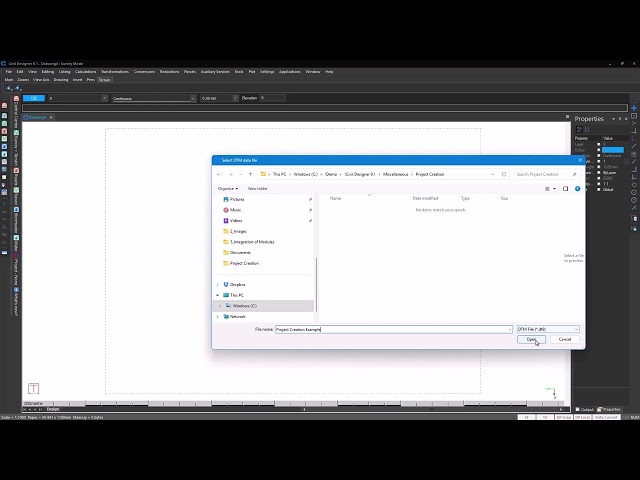Click the Elevation input field

point(272,98)
